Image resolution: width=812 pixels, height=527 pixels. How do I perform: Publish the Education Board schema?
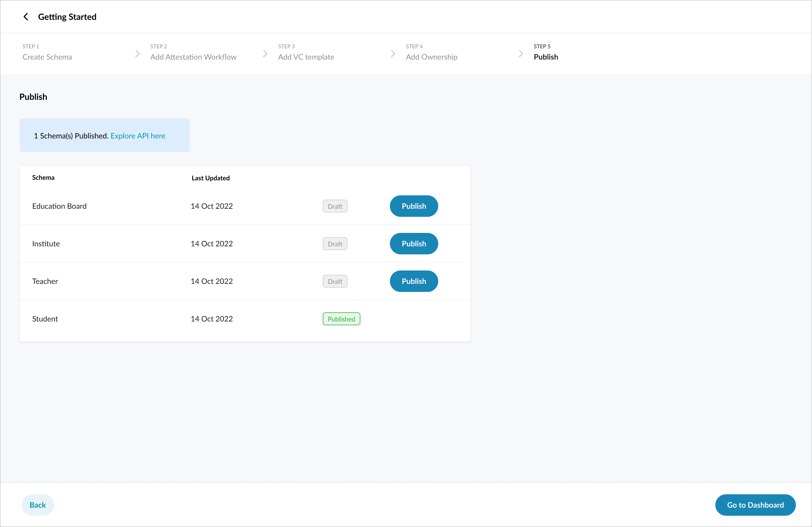tap(414, 206)
